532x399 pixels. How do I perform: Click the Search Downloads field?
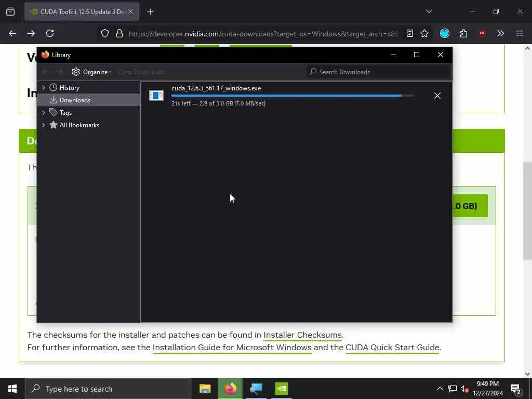point(378,72)
